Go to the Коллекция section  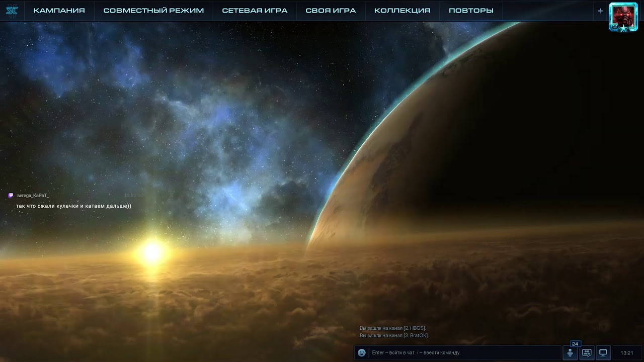pyautogui.click(x=403, y=11)
